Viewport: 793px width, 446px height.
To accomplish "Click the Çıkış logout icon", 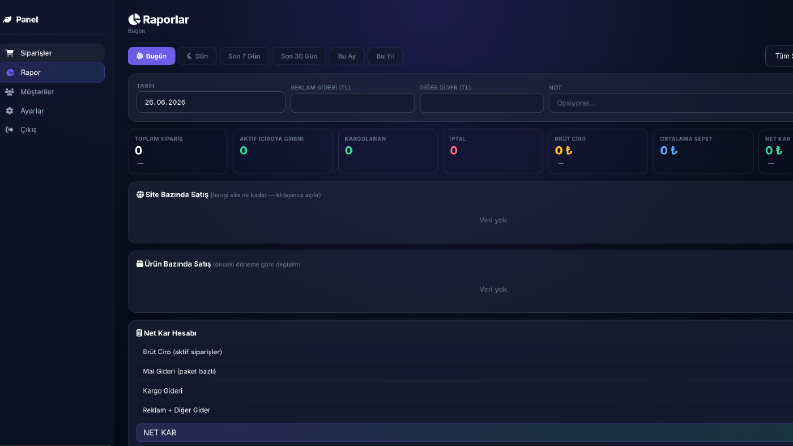I will [x=10, y=130].
